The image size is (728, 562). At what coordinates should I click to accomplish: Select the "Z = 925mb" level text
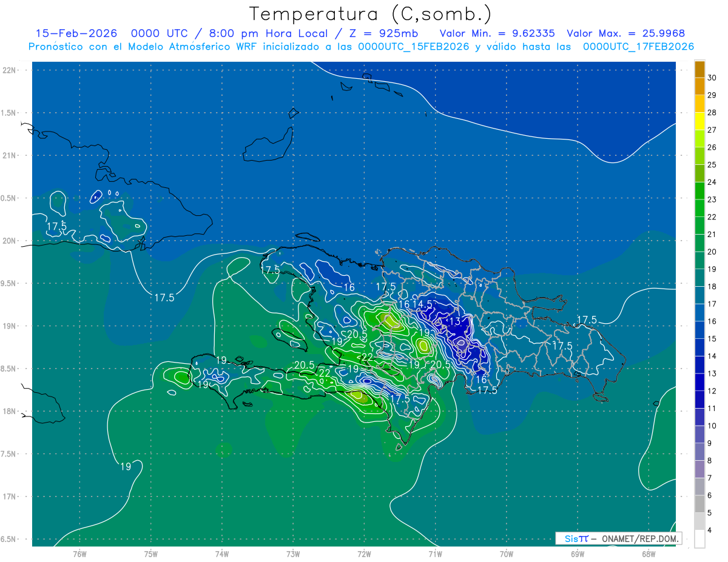(382, 33)
